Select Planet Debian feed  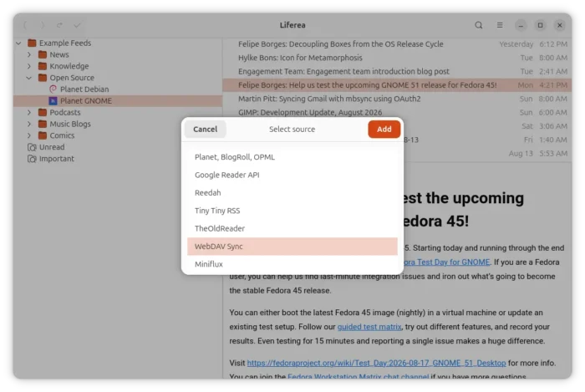tap(84, 89)
